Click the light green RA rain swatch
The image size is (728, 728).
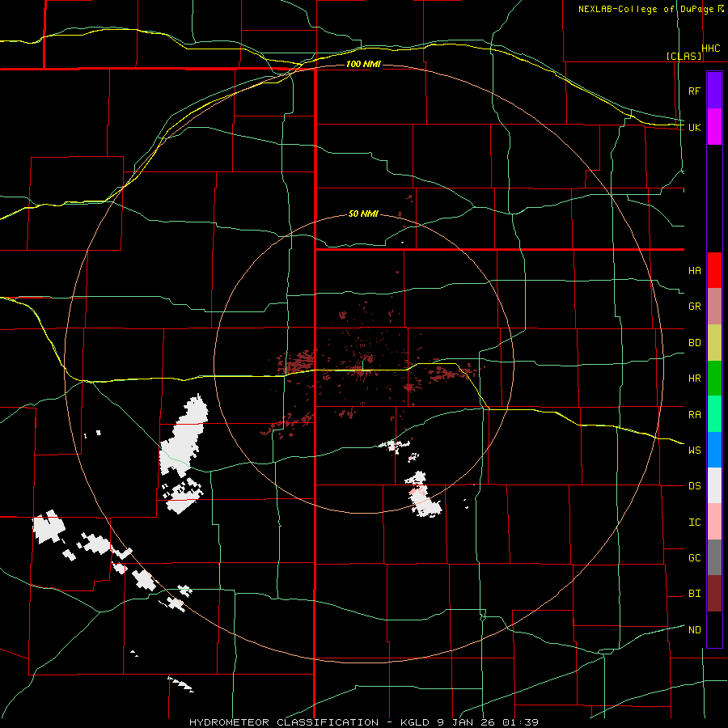tap(714, 414)
